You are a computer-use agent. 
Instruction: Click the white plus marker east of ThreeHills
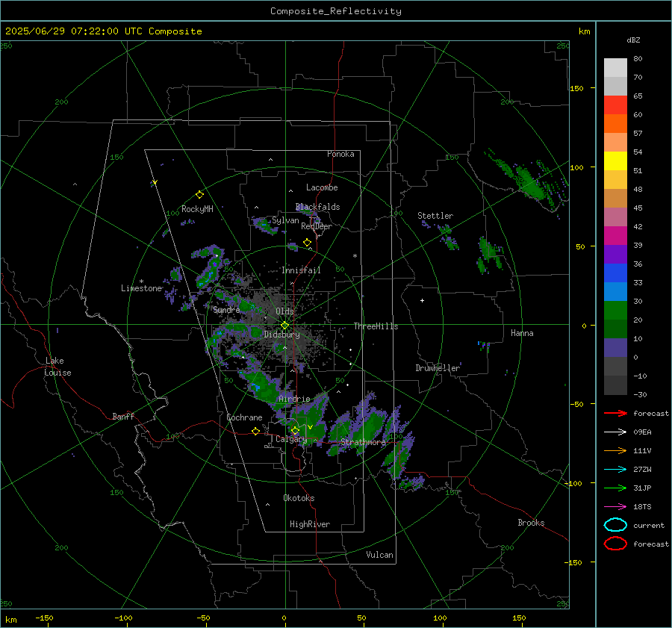point(422,300)
